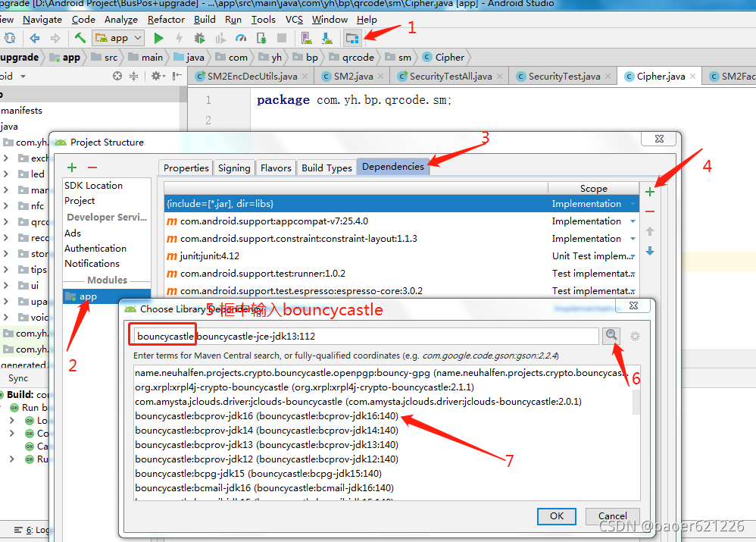Move dependency down with blue arrow
Image resolution: width=756 pixels, height=542 pixels.
[x=650, y=251]
